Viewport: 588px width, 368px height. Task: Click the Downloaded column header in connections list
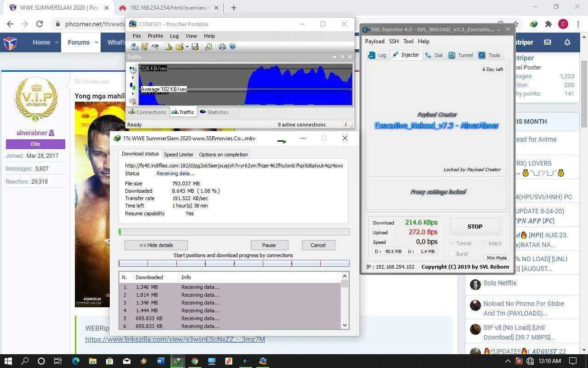click(156, 277)
